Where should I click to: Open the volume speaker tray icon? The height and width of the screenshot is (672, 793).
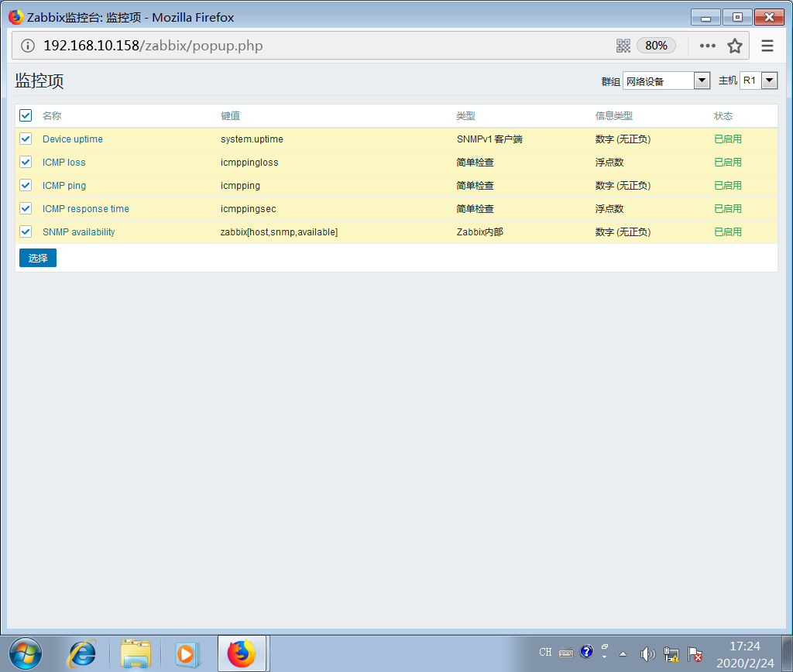click(647, 653)
